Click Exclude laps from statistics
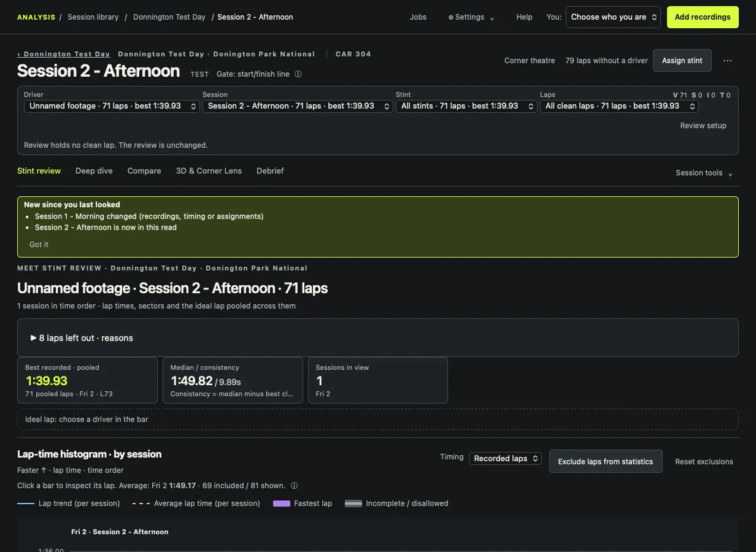 [606, 462]
